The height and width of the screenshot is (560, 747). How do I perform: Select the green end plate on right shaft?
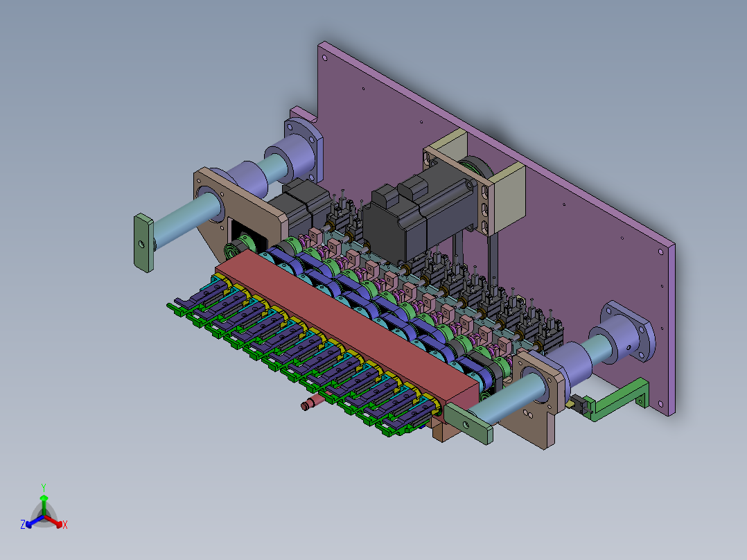tap(469, 423)
